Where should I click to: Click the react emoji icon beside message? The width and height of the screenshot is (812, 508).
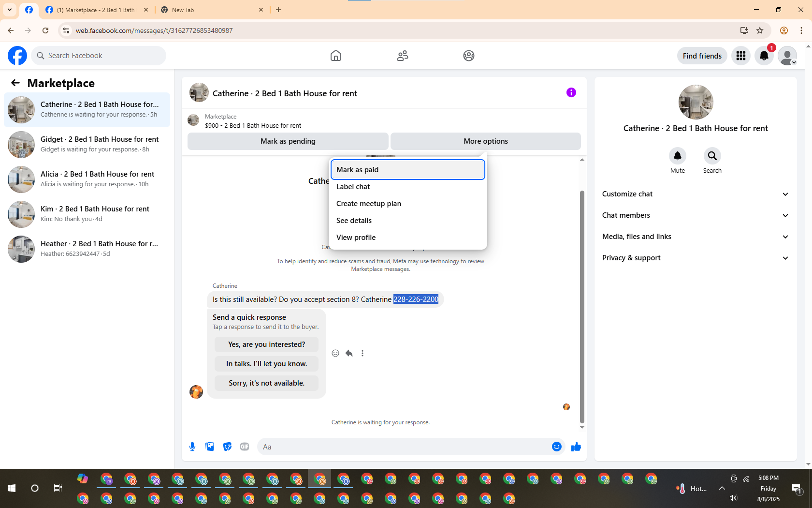(x=335, y=353)
